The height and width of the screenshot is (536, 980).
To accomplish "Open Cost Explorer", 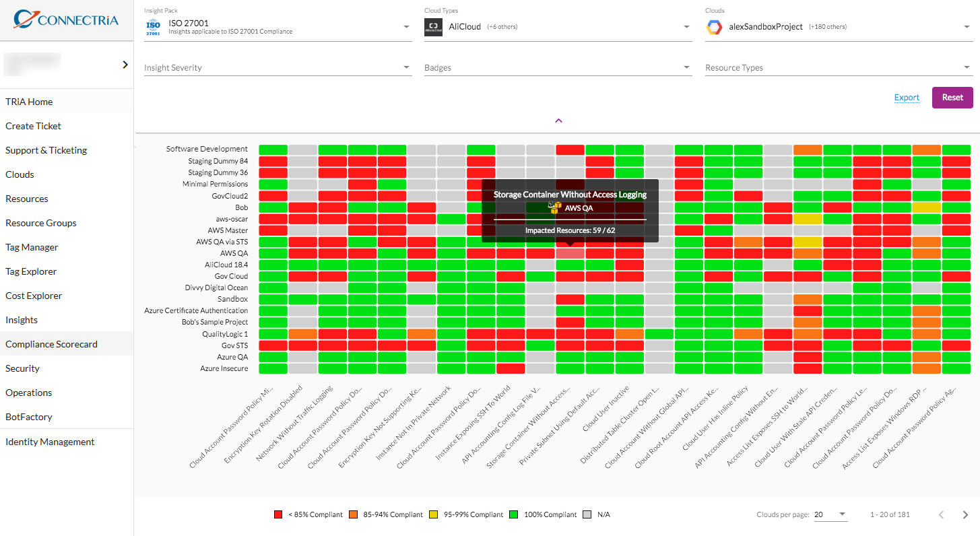I will click(67, 296).
